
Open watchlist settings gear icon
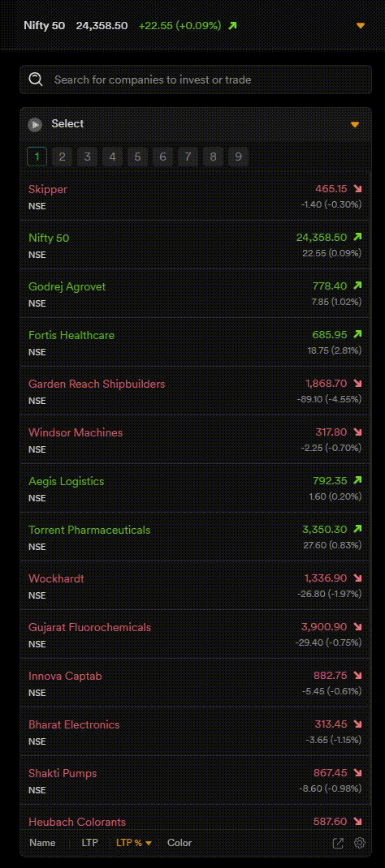360,843
